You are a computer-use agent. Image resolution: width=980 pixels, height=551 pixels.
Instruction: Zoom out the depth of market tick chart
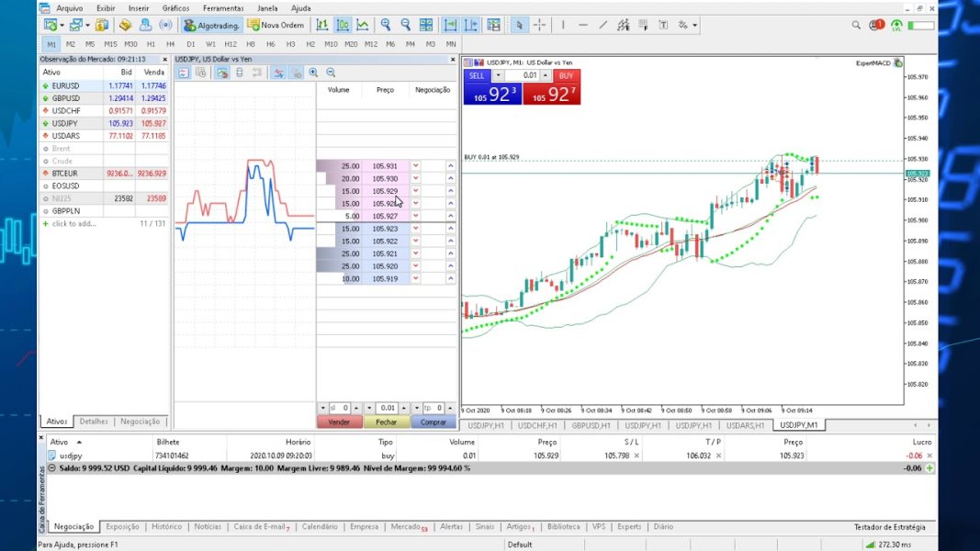(x=331, y=73)
